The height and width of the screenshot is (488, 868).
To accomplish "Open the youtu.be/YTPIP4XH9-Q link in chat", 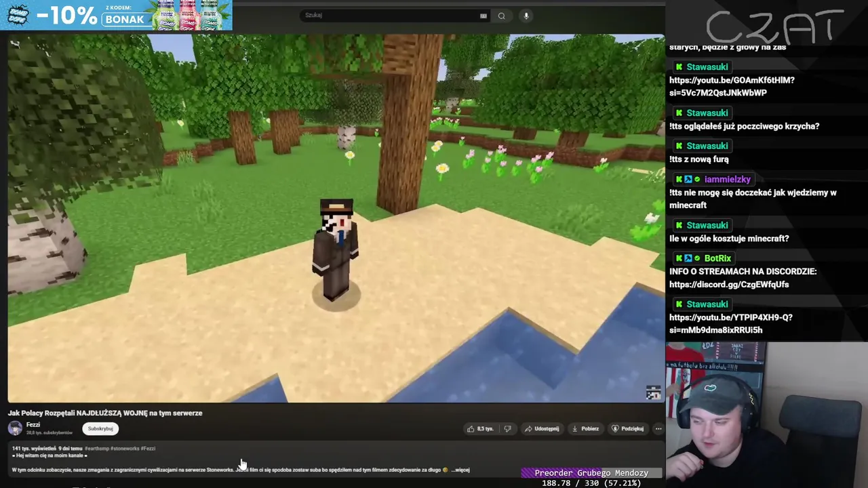I will point(731,323).
